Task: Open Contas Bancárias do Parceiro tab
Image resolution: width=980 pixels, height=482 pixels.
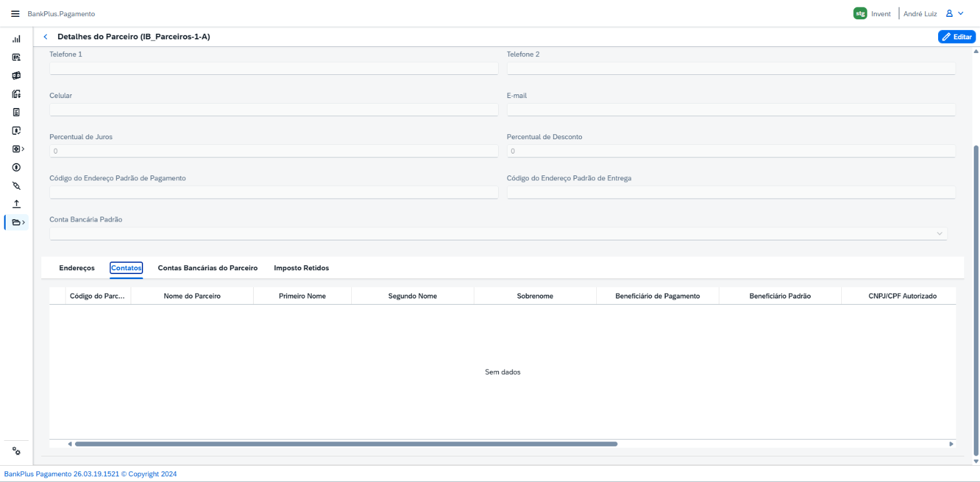Action: (x=207, y=268)
